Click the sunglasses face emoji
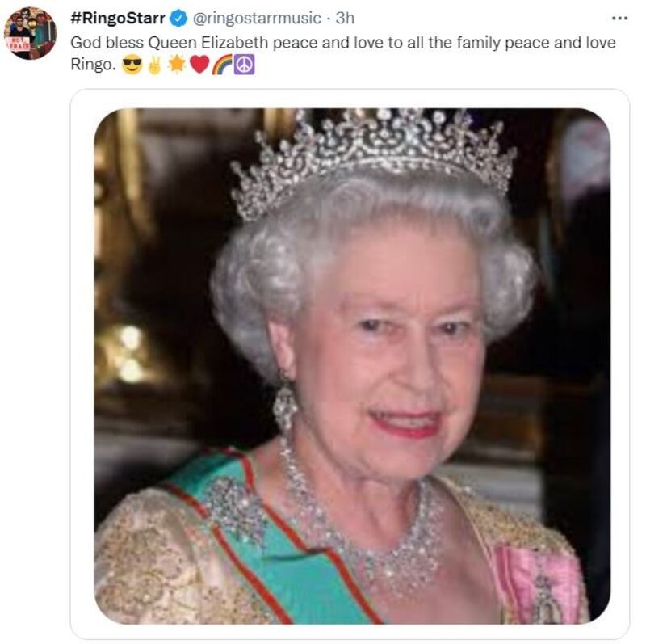The image size is (646, 644). coord(132,65)
